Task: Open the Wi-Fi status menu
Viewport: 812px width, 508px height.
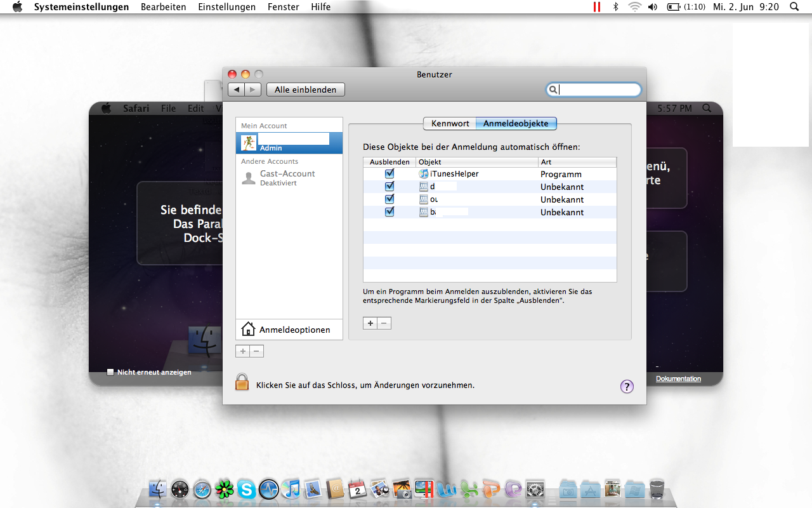Action: 635,7
